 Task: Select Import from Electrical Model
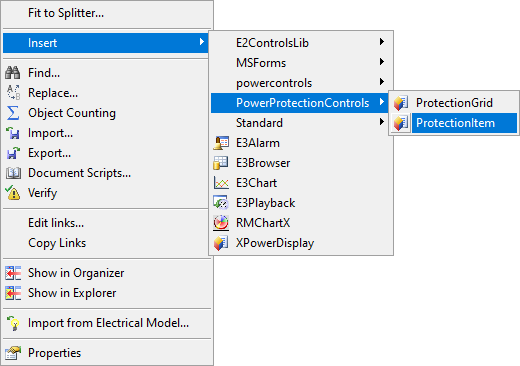[107, 323]
